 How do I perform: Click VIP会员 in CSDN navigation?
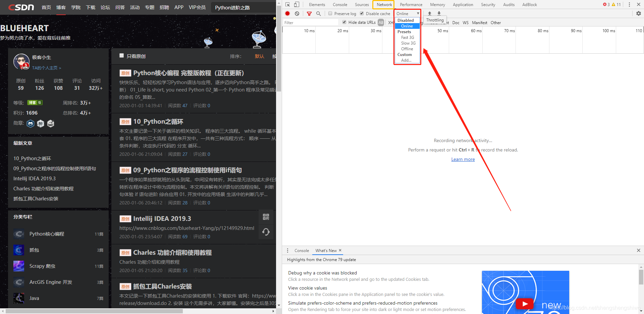click(197, 7)
